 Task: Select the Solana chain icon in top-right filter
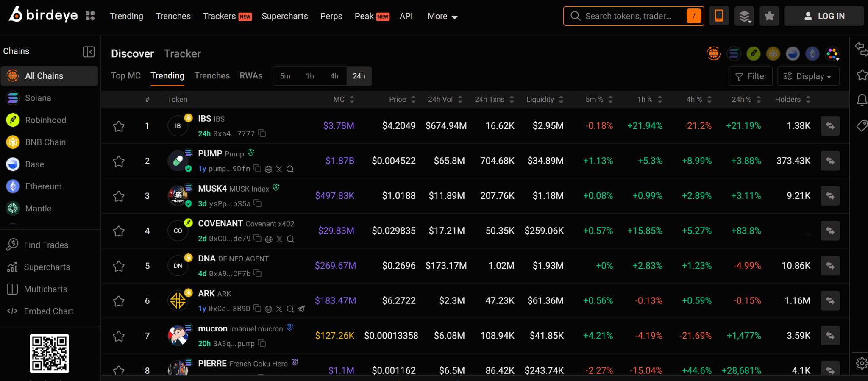click(734, 54)
